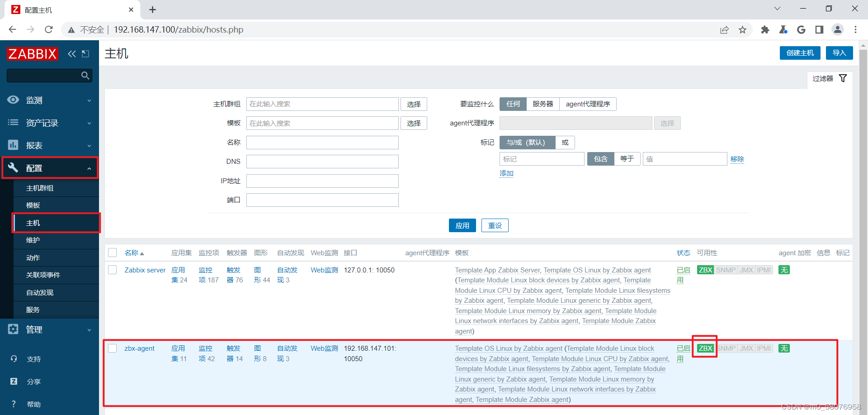Click the question mark icon for 帮助

tap(14, 404)
